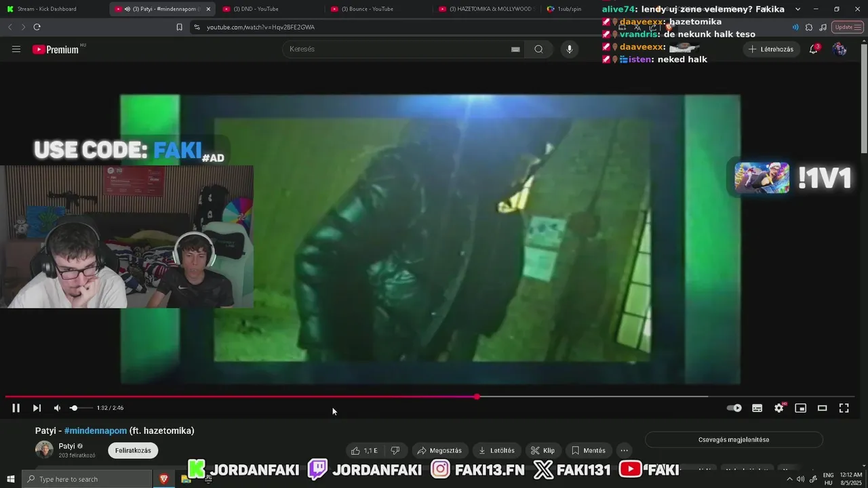Open the browser extensions puzzle icon
Screen dimensions: 868x488
tap(809, 27)
